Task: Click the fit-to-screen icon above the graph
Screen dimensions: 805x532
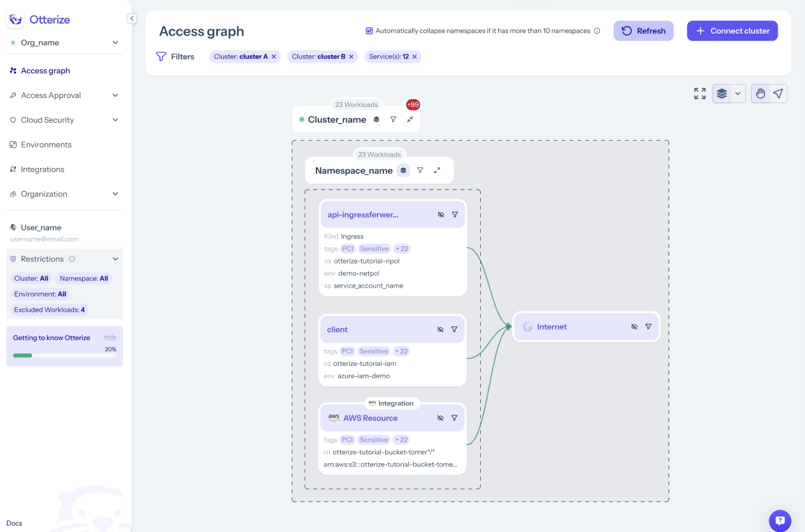Action: 700,94
